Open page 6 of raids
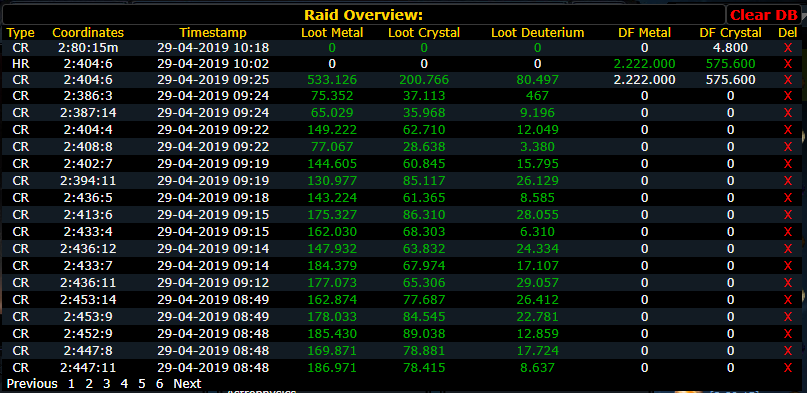The image size is (807, 393). coord(160,384)
